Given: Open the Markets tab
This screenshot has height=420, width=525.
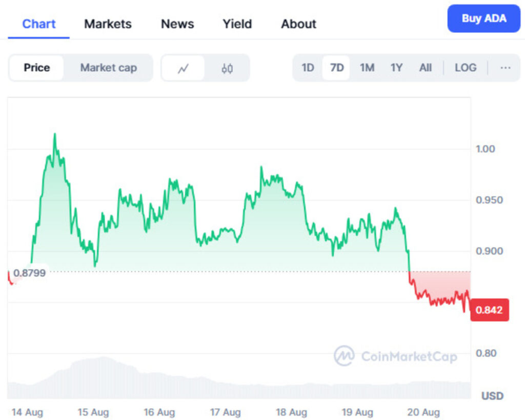Looking at the screenshot, I should [x=108, y=24].
